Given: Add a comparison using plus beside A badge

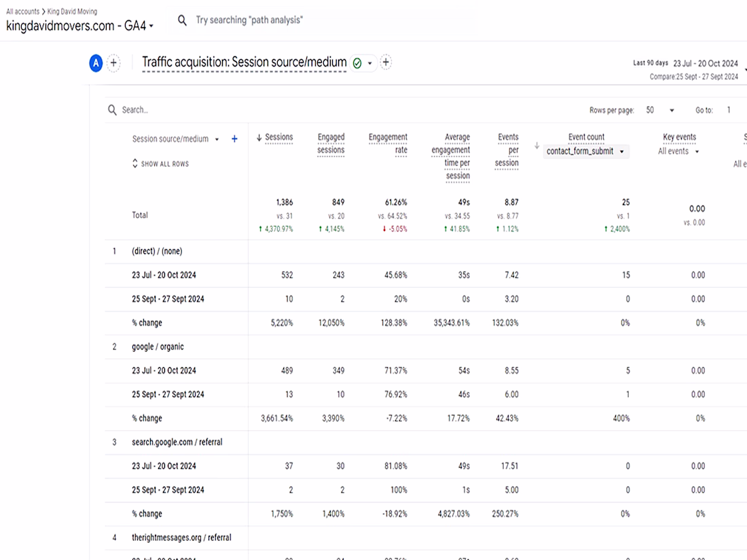Looking at the screenshot, I should coord(113,63).
